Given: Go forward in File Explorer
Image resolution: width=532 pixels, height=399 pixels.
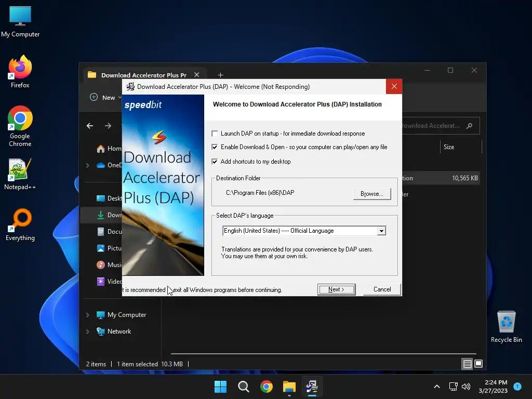Looking at the screenshot, I should 108,126.
